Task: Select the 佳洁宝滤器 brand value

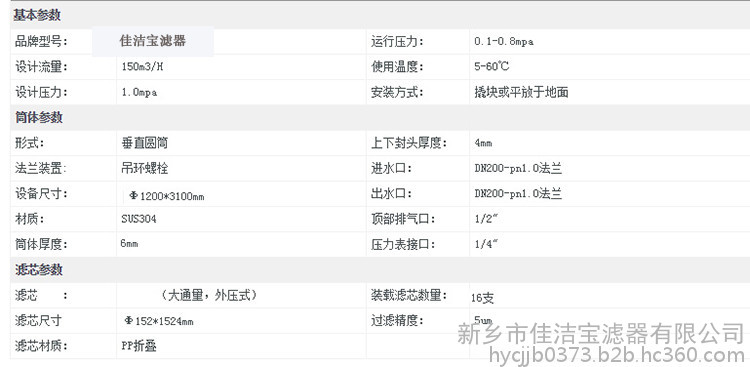Action: pos(153,41)
